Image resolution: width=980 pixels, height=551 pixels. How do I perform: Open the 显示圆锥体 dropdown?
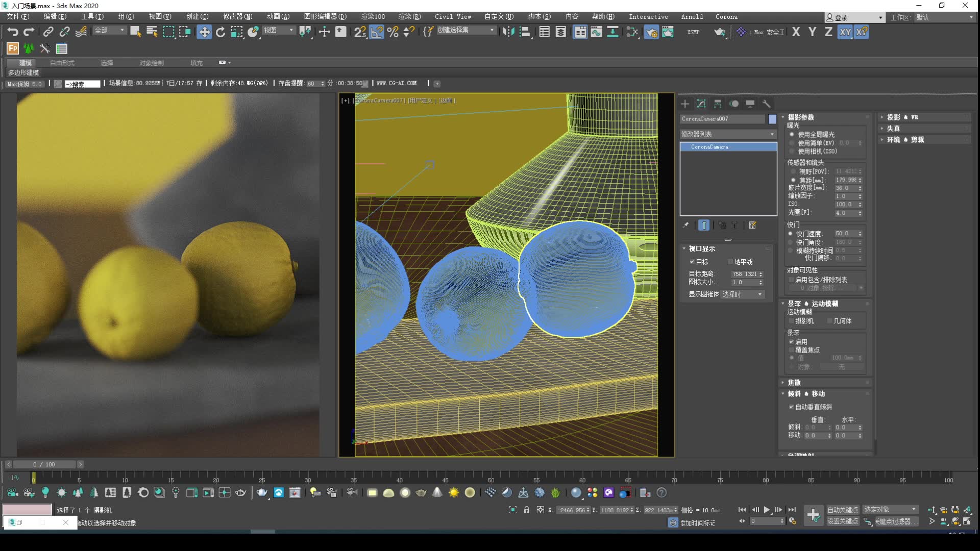[x=743, y=294]
